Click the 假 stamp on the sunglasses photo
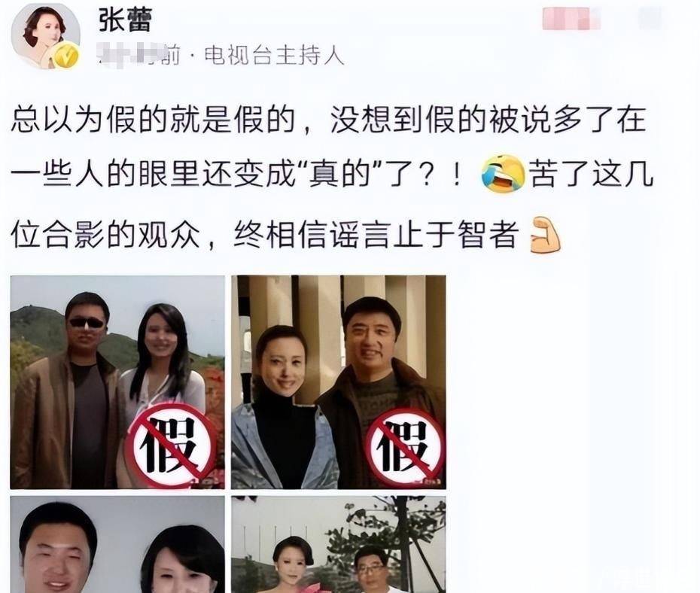The width and height of the screenshot is (700, 593). tap(171, 446)
